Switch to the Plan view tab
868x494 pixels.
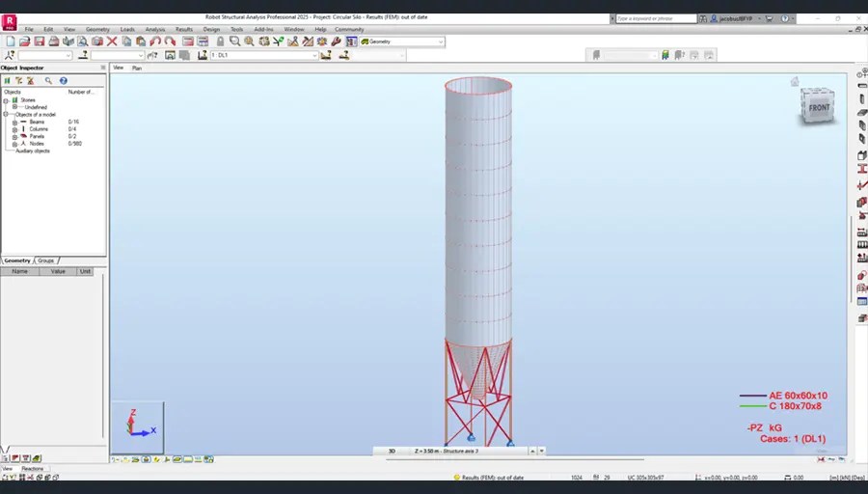137,69
